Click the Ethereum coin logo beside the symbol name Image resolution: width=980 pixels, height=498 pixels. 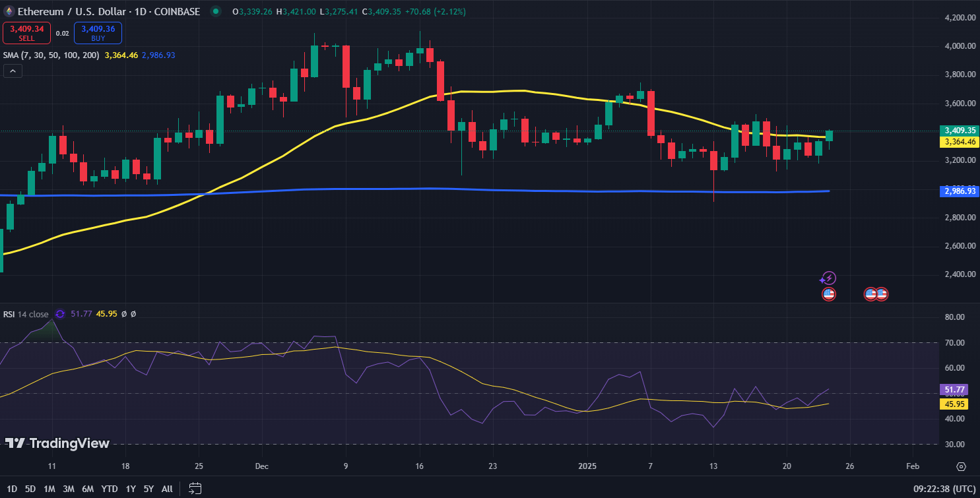(8, 11)
